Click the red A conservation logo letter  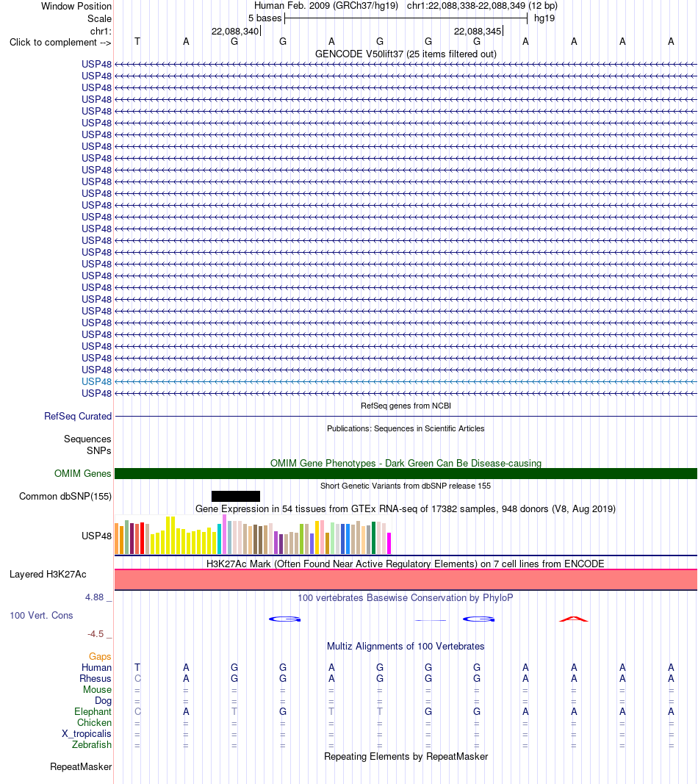coord(574,619)
